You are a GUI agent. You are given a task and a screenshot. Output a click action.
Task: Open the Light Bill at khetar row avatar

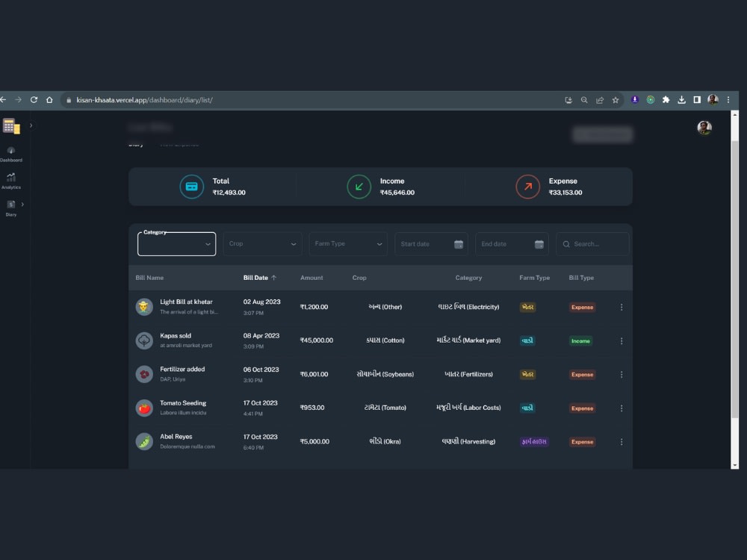pos(144,307)
